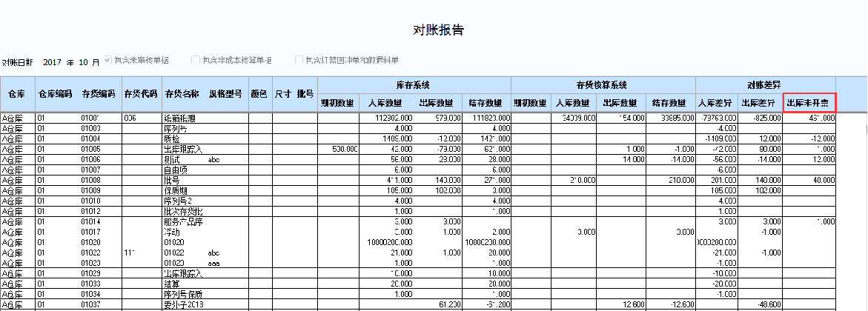The height and width of the screenshot is (311, 868).
Task: Select the 对账差异 group header
Action: point(765,84)
